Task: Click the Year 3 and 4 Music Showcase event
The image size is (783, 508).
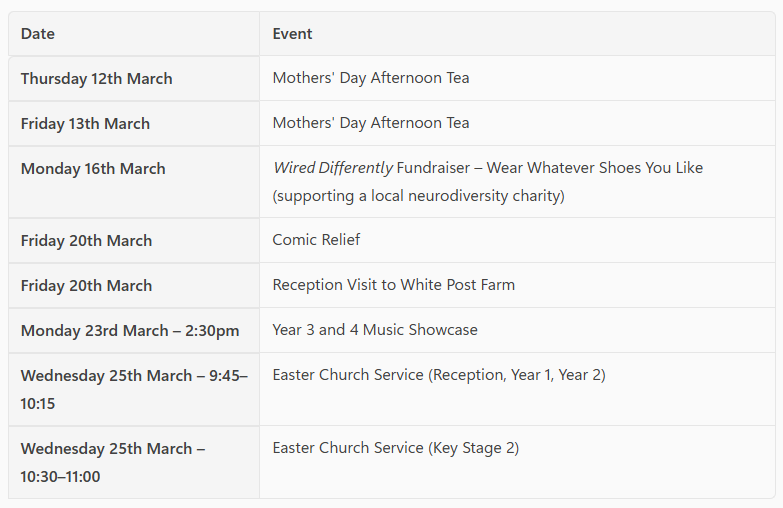Action: pos(375,330)
